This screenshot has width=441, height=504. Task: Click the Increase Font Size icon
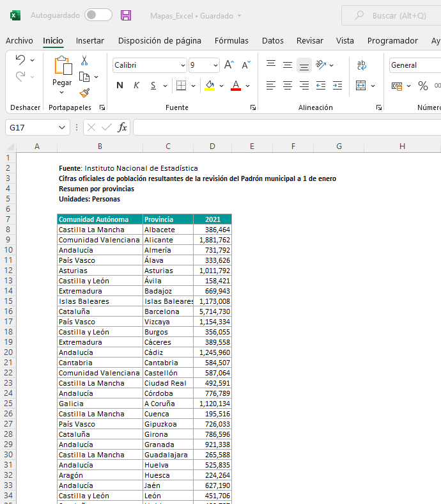pyautogui.click(x=229, y=65)
